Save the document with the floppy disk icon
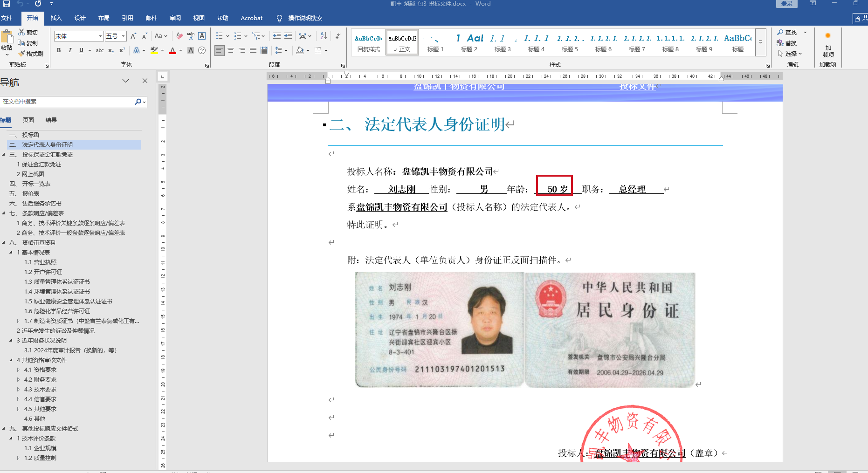 pos(7,4)
